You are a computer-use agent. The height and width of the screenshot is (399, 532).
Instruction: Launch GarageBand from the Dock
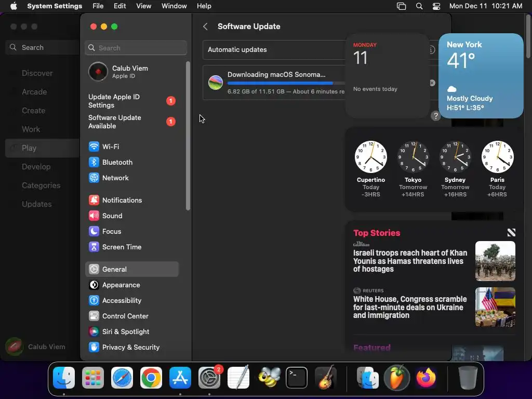pyautogui.click(x=326, y=378)
